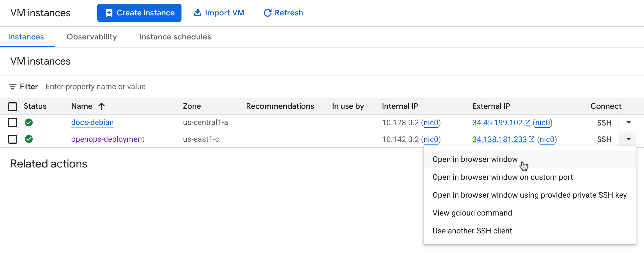
Task: Check the docs-debian instance checkbox
Action: 13,122
